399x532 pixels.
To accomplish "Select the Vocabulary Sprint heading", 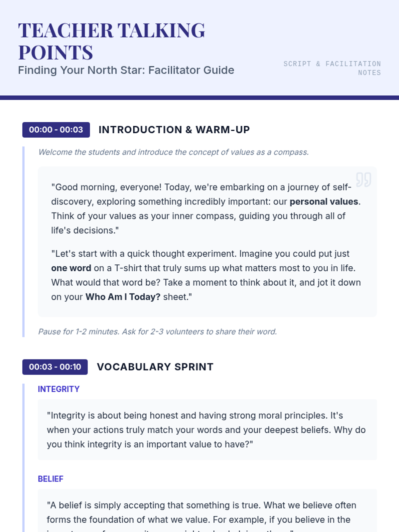I will 155,367.
